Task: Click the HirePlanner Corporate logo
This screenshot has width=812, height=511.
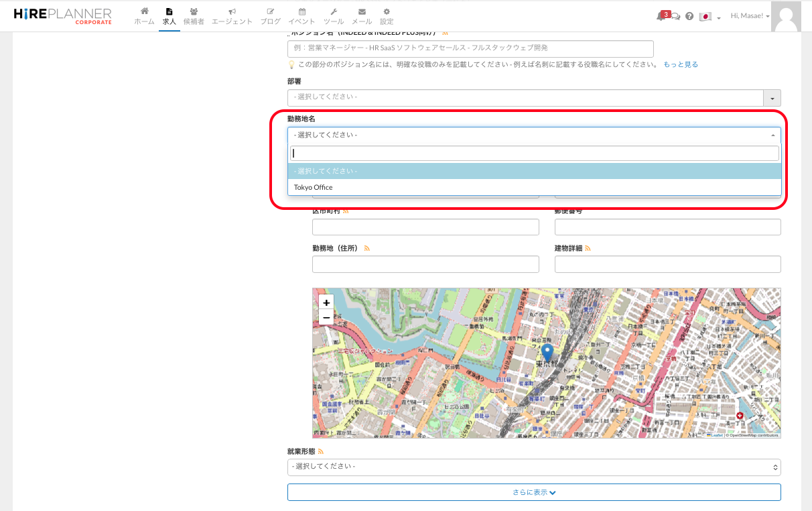Action: click(x=62, y=16)
